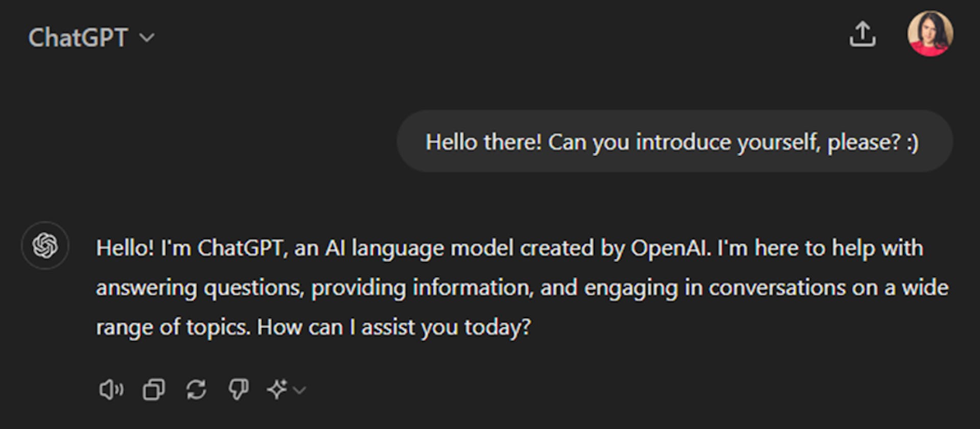Screen dimensions: 980x429
Task: Expand the chevron beside the ChatGPT title
Action: [147, 38]
